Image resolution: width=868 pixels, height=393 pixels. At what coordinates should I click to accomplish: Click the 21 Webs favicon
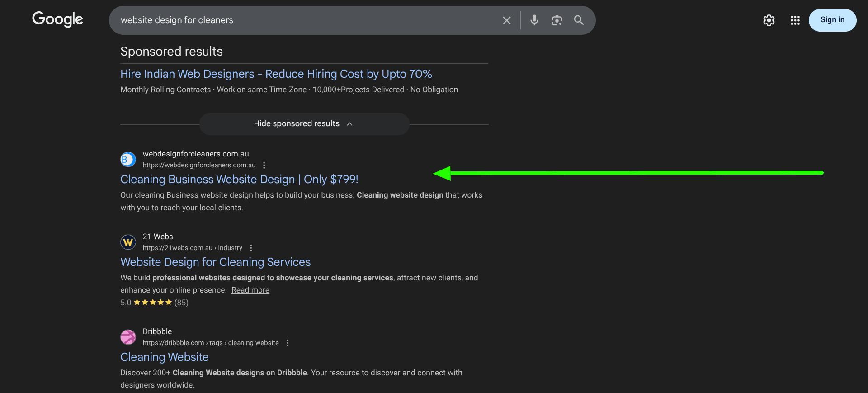[128, 242]
